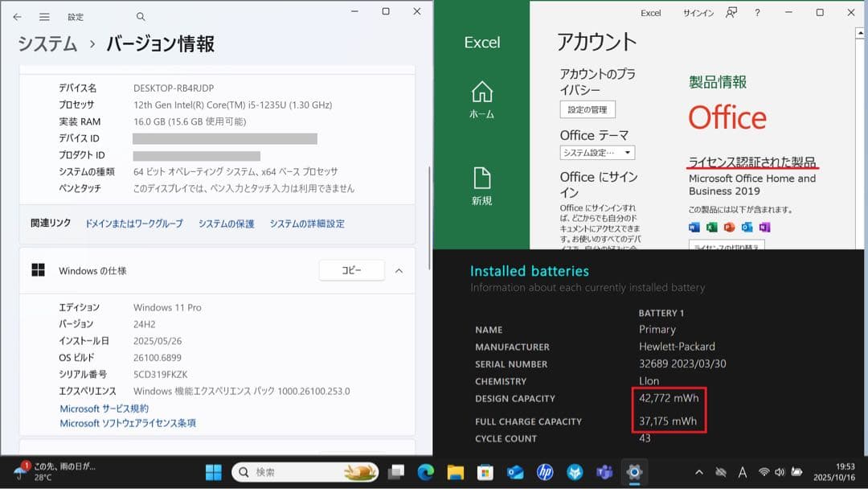Select the Word icon under included products

(694, 228)
